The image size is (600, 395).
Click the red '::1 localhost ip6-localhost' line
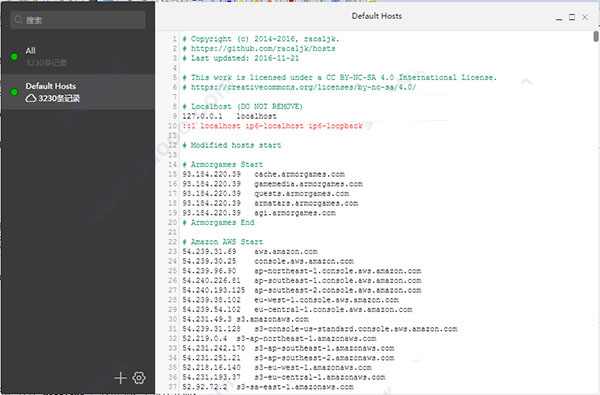pyautogui.click(x=272, y=126)
